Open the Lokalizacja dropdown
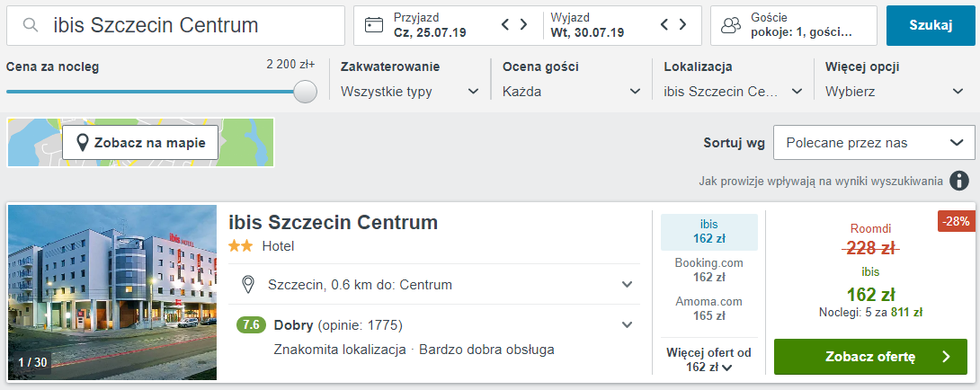Image resolution: width=980 pixels, height=390 pixels. [x=733, y=92]
